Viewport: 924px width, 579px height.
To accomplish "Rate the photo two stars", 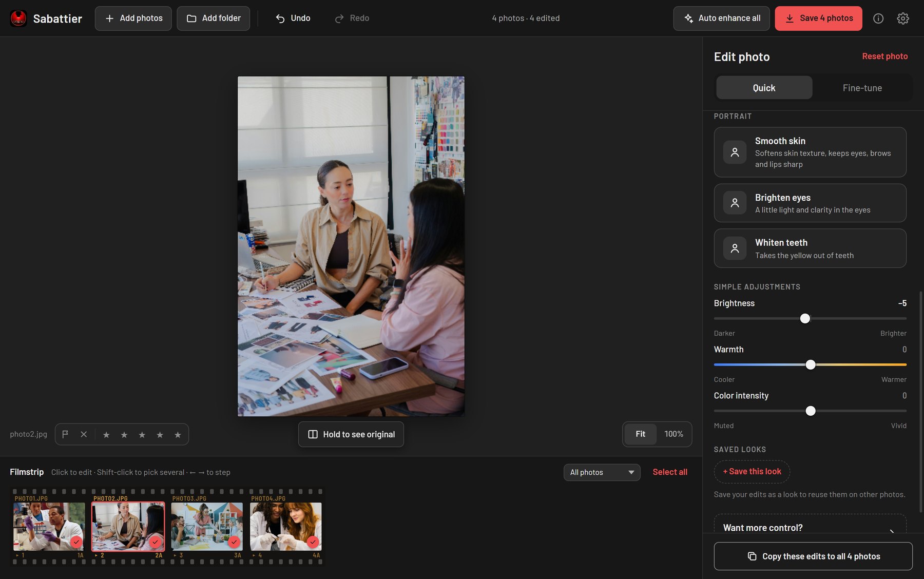I will pyautogui.click(x=124, y=435).
